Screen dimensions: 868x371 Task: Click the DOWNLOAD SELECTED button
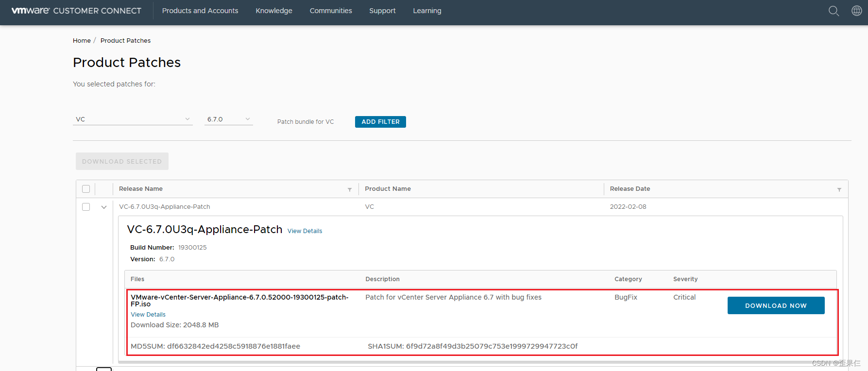pyautogui.click(x=122, y=161)
